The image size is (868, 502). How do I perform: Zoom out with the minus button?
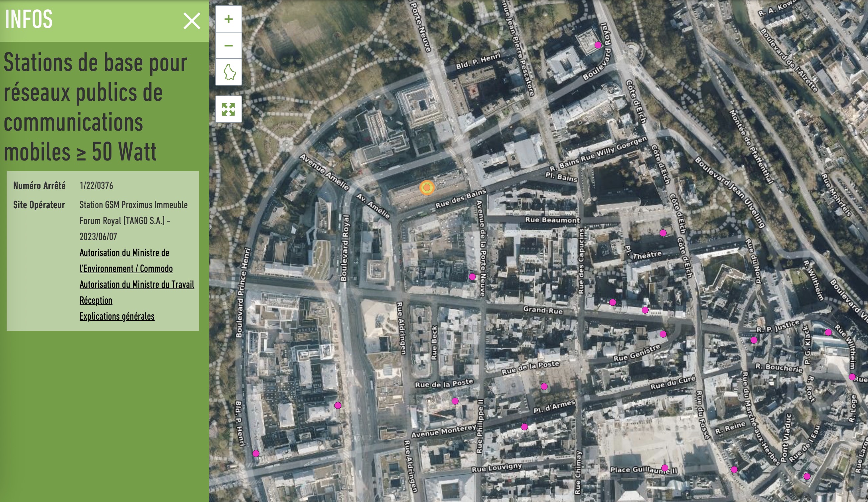tap(228, 45)
